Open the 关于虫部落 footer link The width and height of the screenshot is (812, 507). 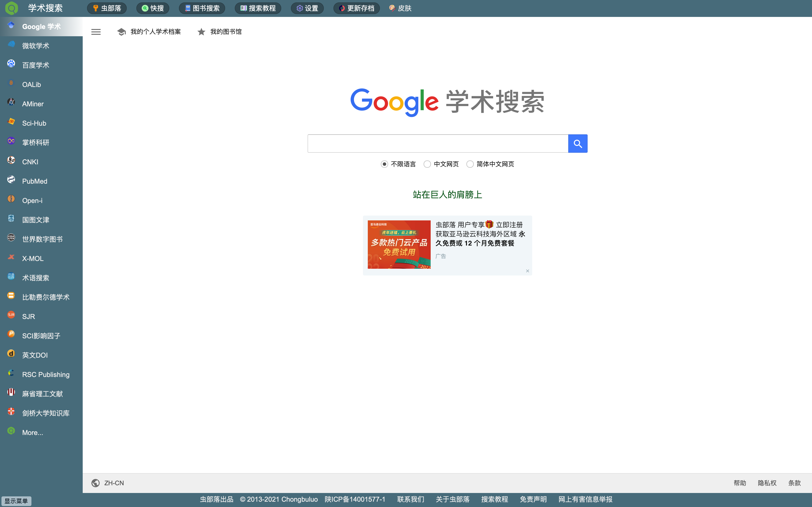coord(453,499)
